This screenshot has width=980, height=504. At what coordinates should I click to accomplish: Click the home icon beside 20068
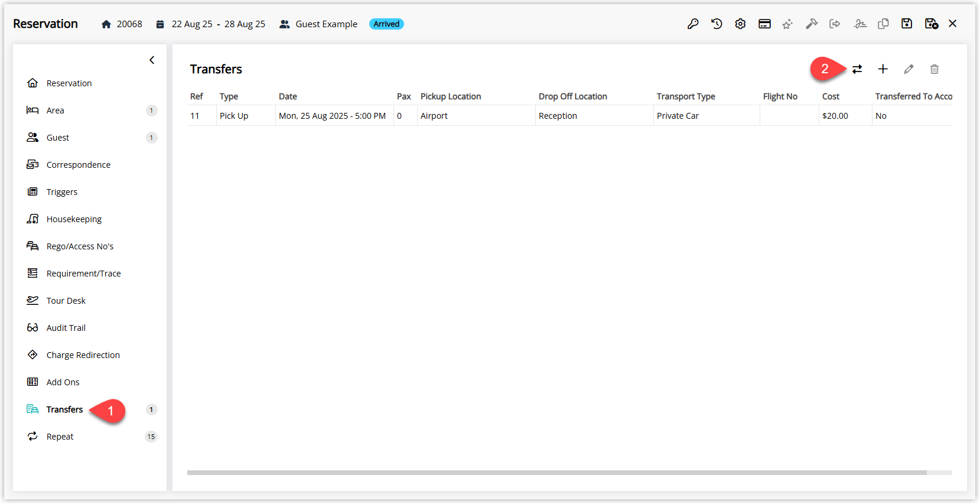[106, 24]
